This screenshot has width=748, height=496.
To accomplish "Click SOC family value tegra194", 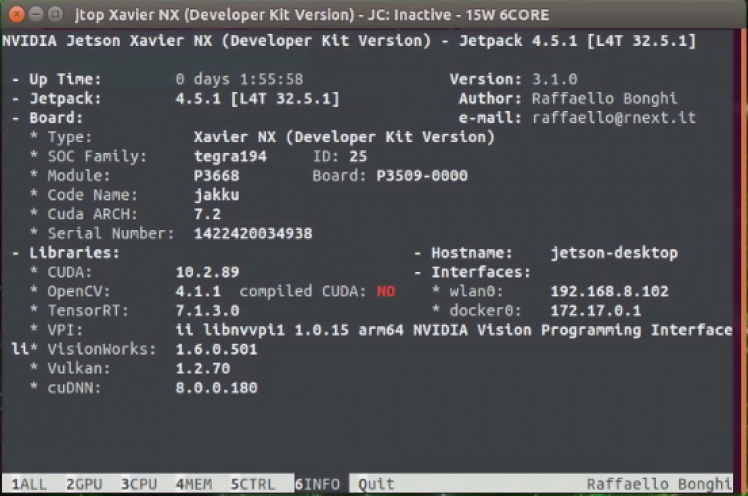I will [230, 156].
